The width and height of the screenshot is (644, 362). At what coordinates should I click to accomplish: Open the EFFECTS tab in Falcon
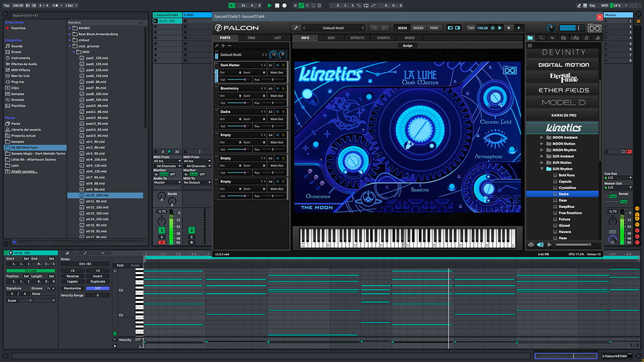click(x=357, y=38)
